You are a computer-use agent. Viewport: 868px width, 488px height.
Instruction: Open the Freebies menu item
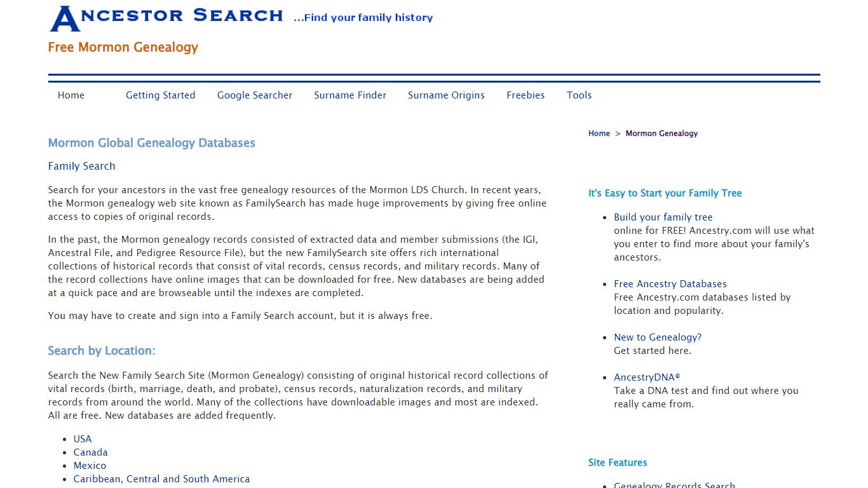[526, 95]
